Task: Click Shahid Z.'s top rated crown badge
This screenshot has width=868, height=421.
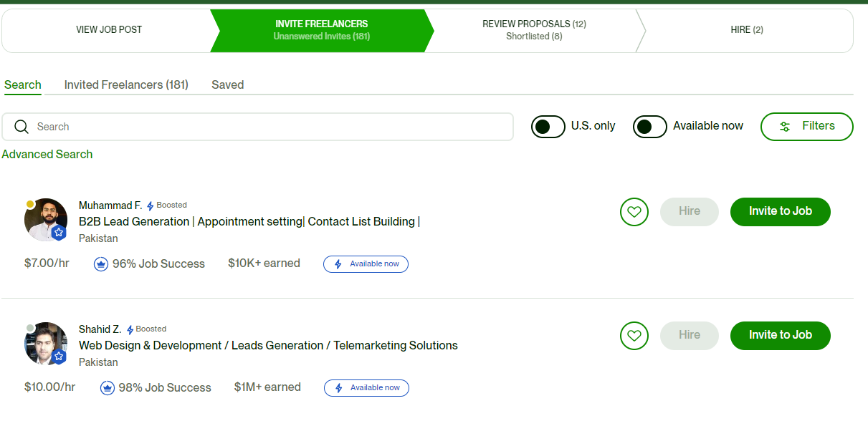Action: pos(108,388)
